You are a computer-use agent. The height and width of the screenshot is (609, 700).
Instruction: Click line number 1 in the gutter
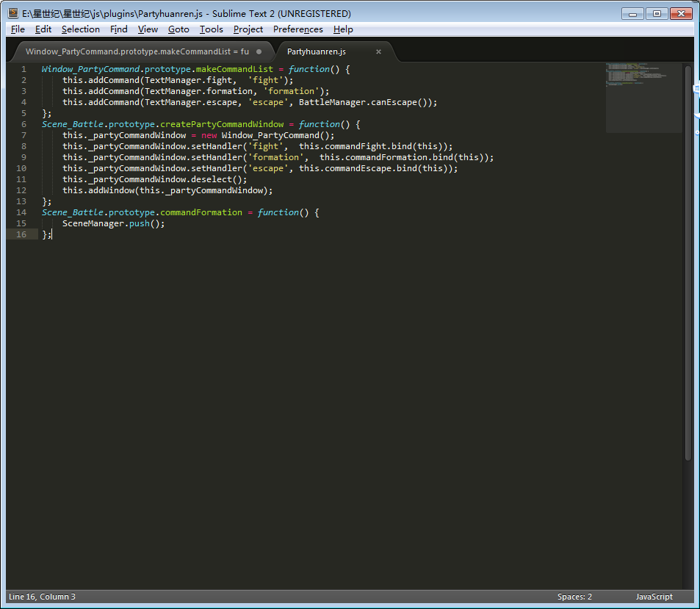click(24, 69)
